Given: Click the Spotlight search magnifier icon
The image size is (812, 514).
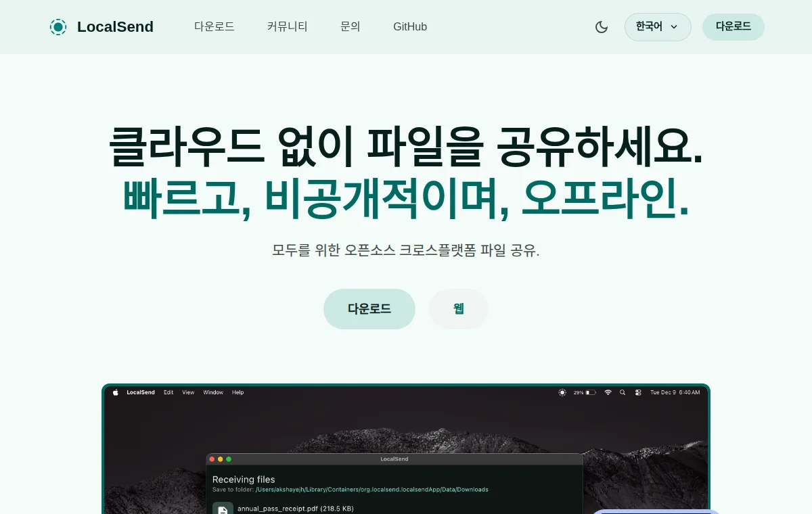Looking at the screenshot, I should click(623, 392).
